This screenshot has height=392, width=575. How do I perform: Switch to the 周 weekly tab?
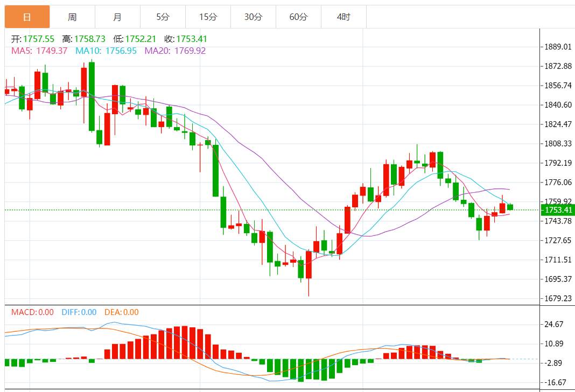click(72, 17)
